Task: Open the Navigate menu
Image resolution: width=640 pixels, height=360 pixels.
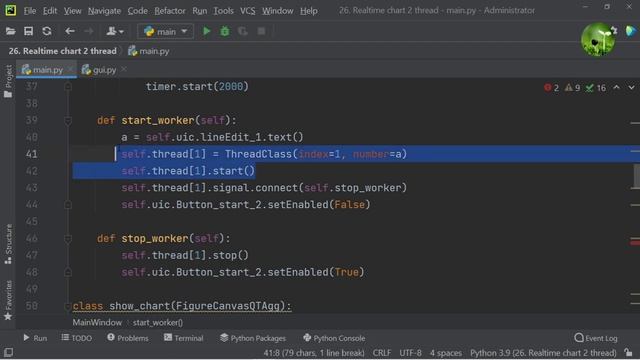Action: tap(104, 11)
